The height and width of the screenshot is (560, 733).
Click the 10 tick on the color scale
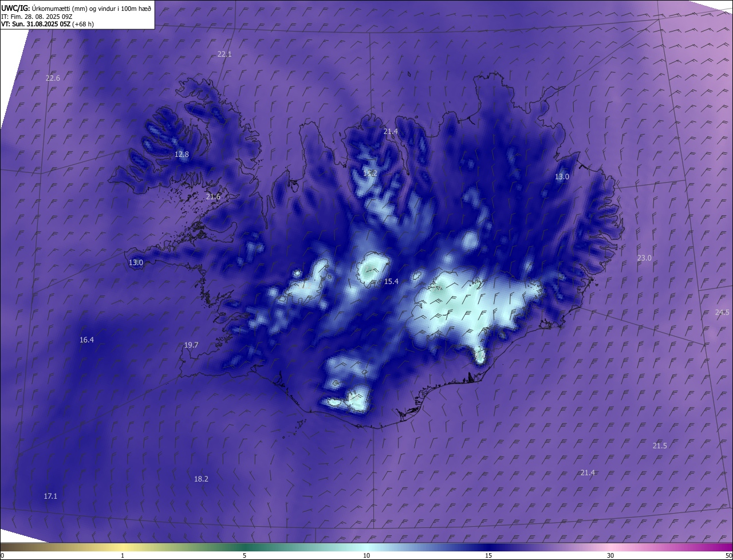point(366,555)
